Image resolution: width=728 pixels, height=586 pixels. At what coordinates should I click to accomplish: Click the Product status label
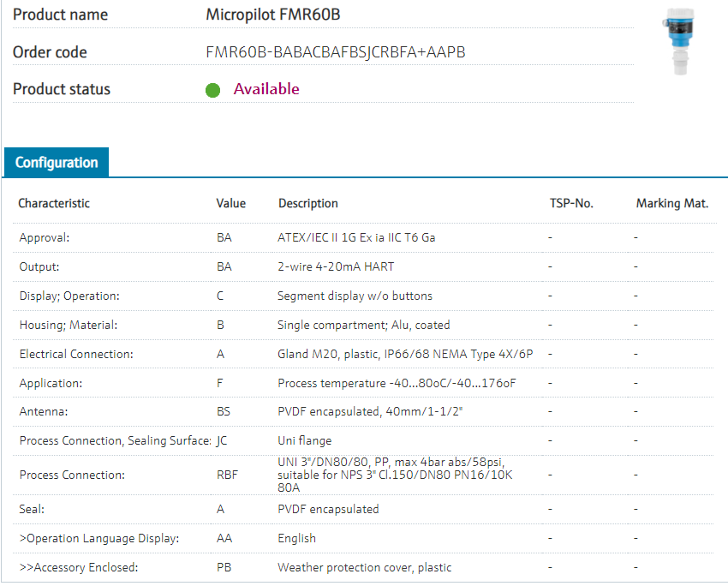[62, 89]
